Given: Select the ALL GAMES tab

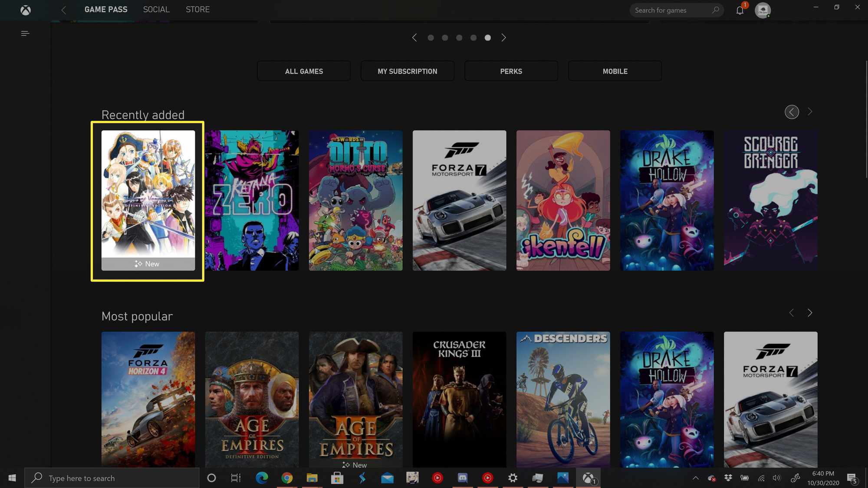Looking at the screenshot, I should (303, 71).
